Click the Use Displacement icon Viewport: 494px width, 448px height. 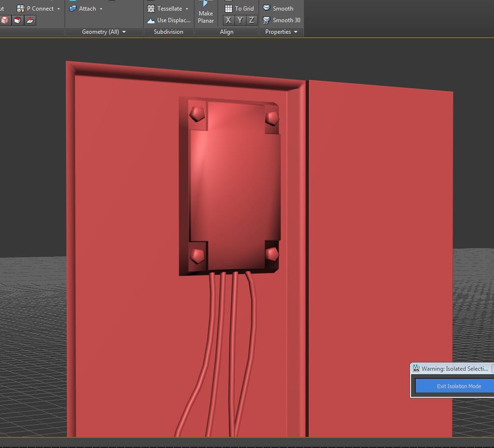(x=151, y=20)
